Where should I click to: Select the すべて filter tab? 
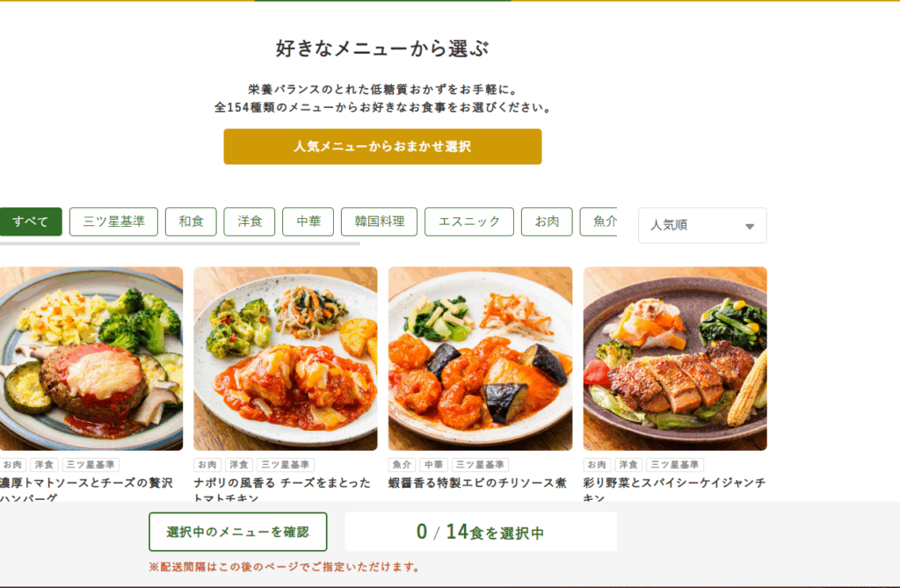click(x=31, y=221)
